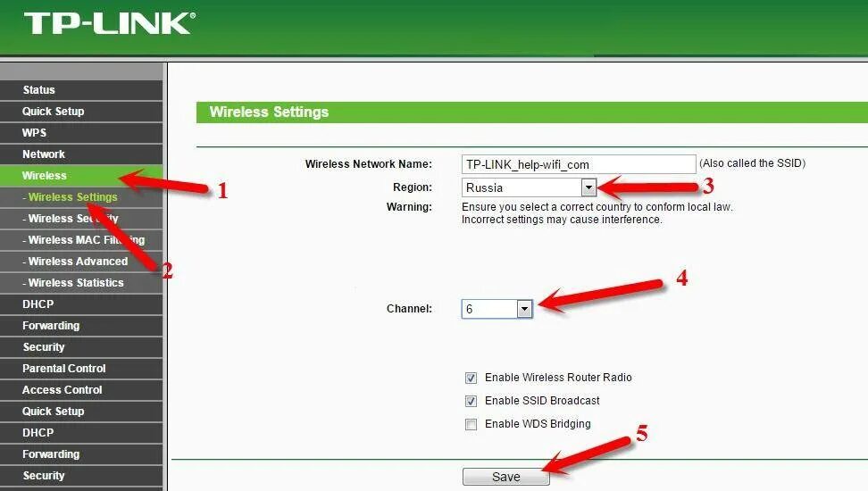Open the Status page in sidebar

pos(81,89)
